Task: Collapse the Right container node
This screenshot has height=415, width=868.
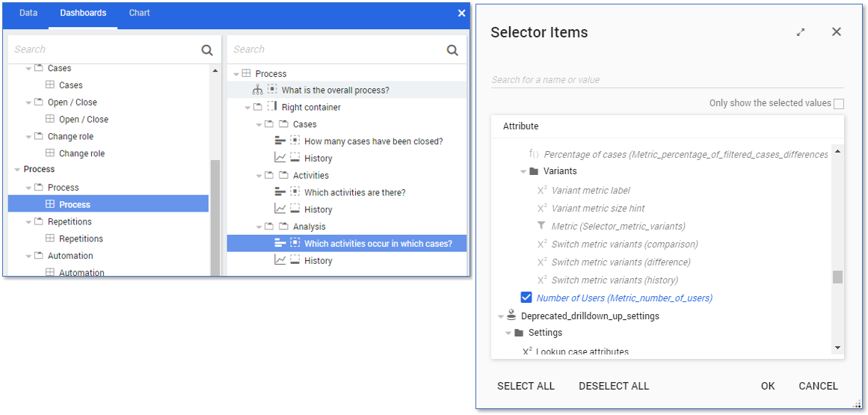Action: 247,108
